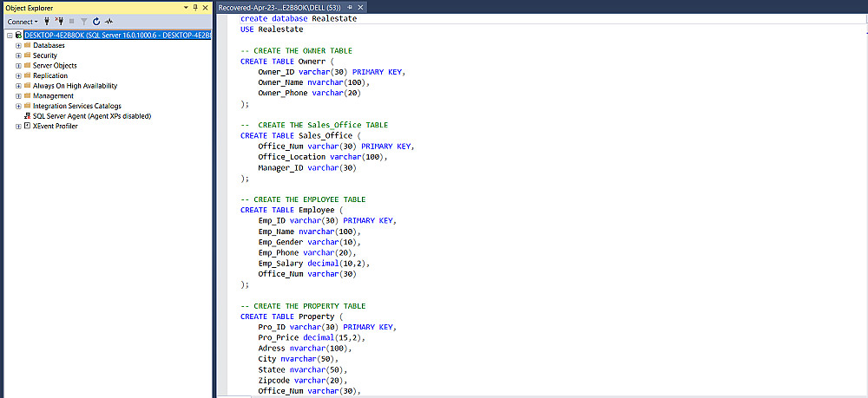Click the '-- CREATE THE PROPERTY TABLE' comment
The height and width of the screenshot is (398, 868).
point(303,306)
